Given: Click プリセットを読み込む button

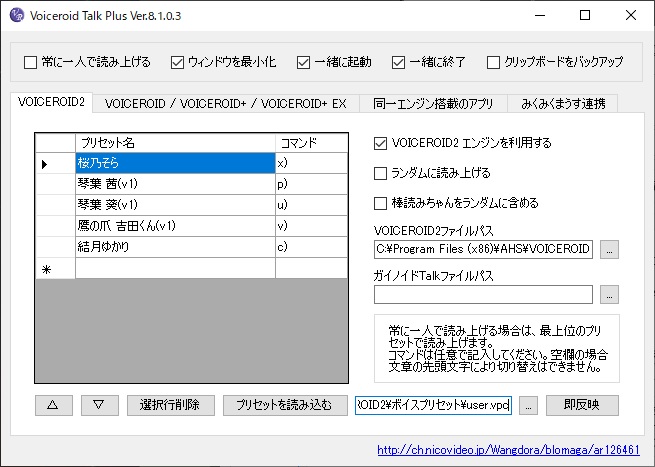Looking at the screenshot, I should pos(285,405).
